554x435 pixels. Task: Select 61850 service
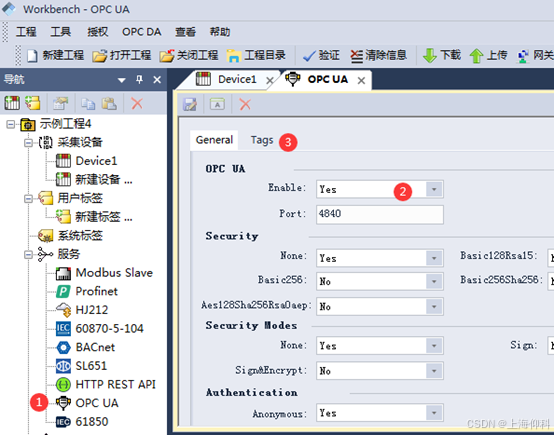tap(82, 422)
